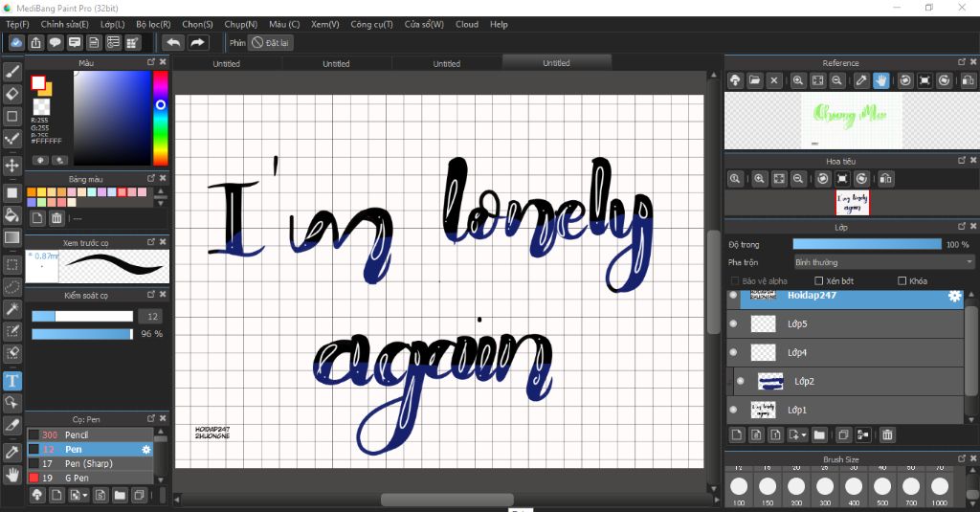980x512 pixels.
Task: Toggle visibility of Hoidap247 layer
Action: (733, 295)
